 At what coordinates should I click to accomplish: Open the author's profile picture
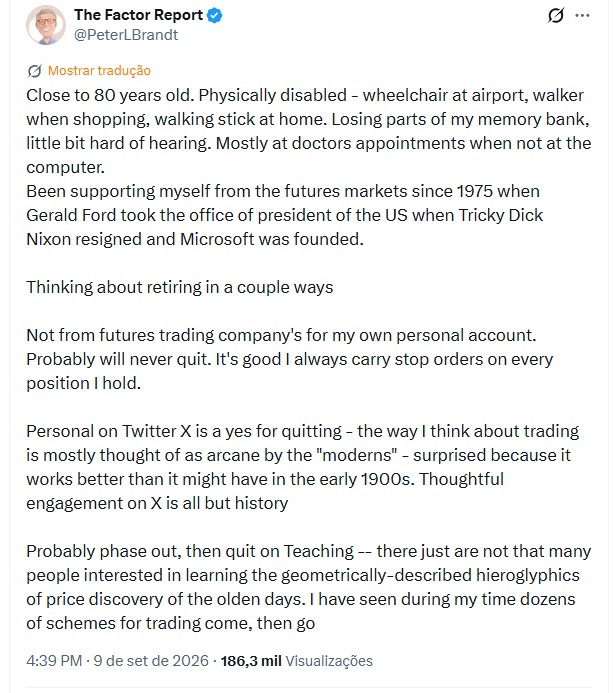click(x=46, y=25)
